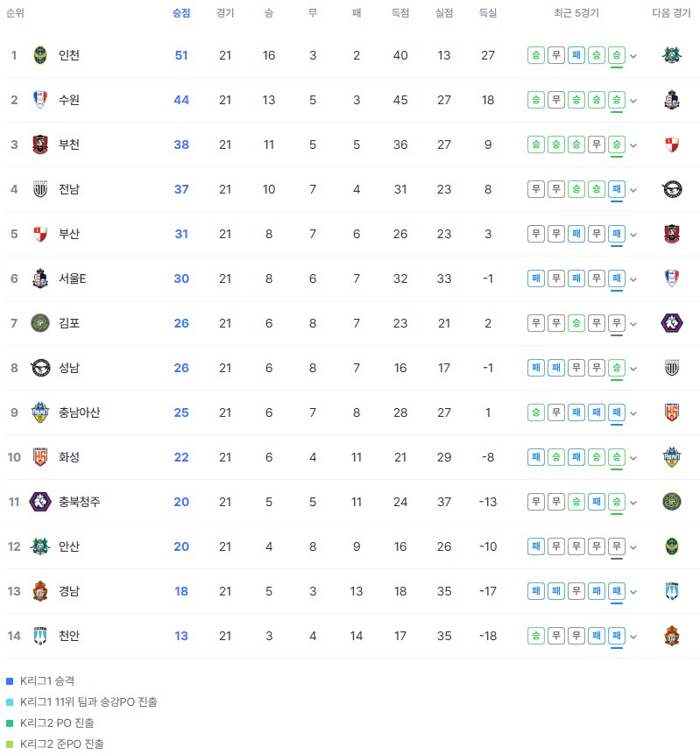Click the blue K리그1 승격 legend swatch

pyautogui.click(x=10, y=681)
